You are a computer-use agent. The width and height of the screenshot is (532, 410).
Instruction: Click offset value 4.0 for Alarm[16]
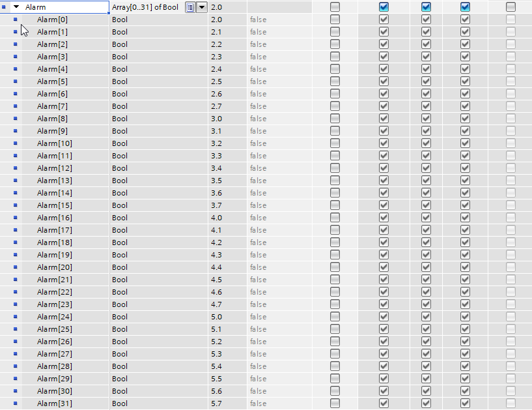[216, 218]
